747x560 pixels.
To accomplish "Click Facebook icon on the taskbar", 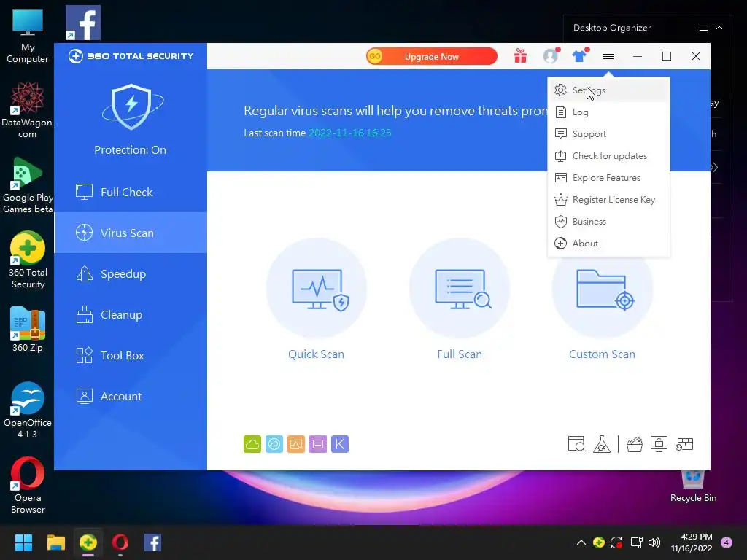I will (x=152, y=542).
